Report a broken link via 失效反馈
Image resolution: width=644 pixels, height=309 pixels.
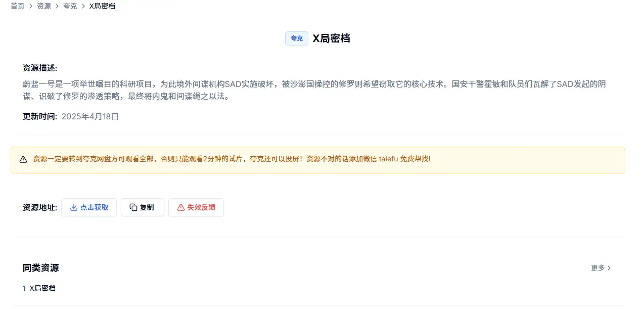pyautogui.click(x=196, y=207)
